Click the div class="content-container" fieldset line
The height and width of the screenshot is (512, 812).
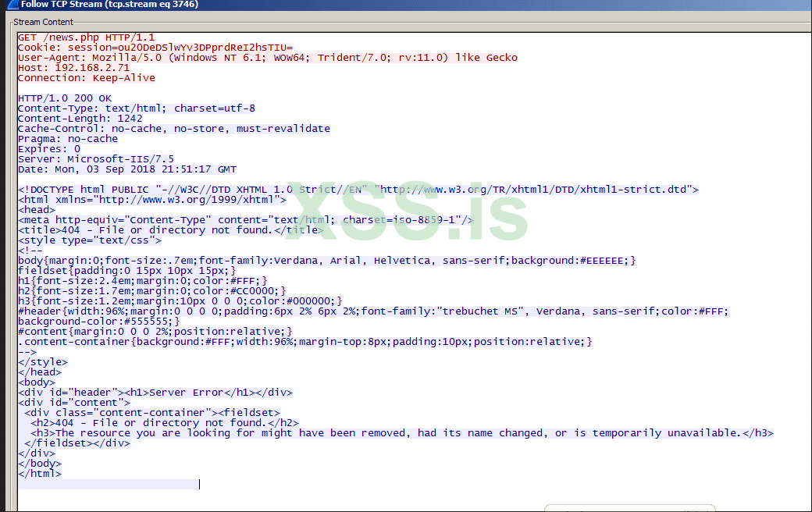pyautogui.click(x=151, y=413)
